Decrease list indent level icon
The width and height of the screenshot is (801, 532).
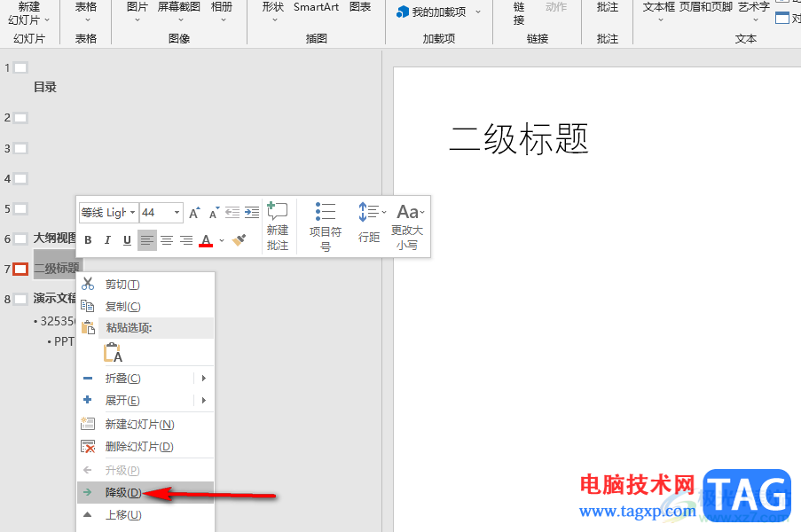pyautogui.click(x=232, y=213)
